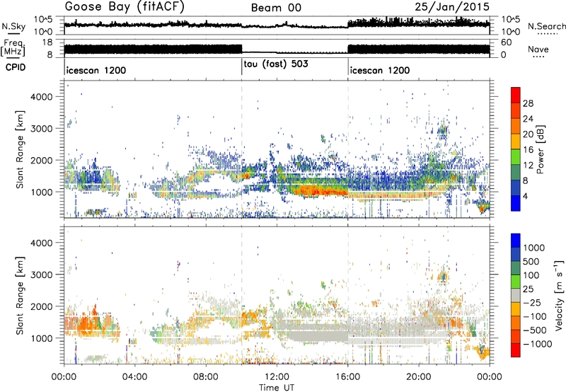Click the '-1000' value on Velocity color bar

coord(538,344)
